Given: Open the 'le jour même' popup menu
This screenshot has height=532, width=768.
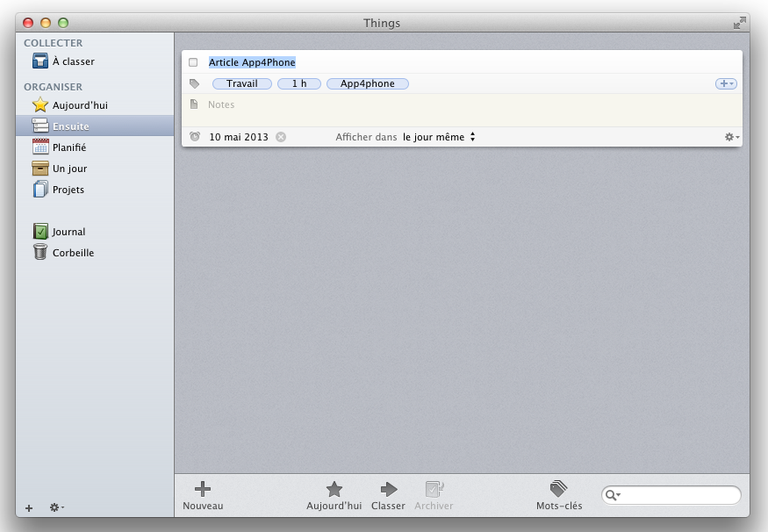Looking at the screenshot, I should (x=439, y=137).
